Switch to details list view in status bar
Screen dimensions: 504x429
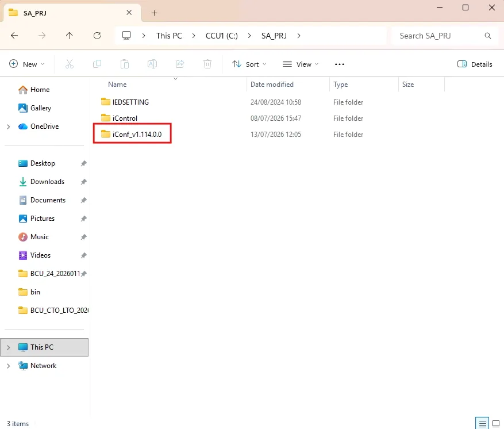click(x=482, y=424)
